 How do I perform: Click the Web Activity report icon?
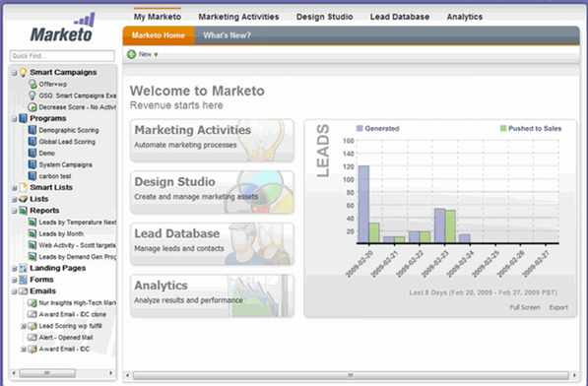point(33,245)
